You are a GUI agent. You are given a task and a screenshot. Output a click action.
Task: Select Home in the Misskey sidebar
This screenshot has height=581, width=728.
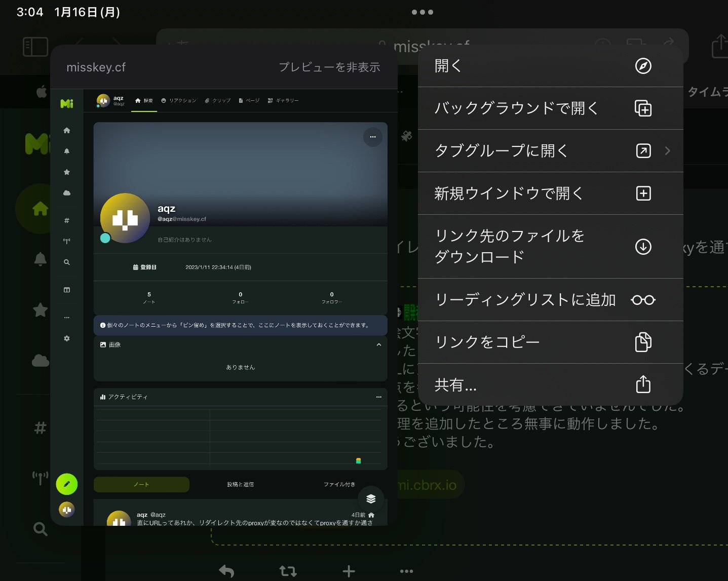pos(66,130)
